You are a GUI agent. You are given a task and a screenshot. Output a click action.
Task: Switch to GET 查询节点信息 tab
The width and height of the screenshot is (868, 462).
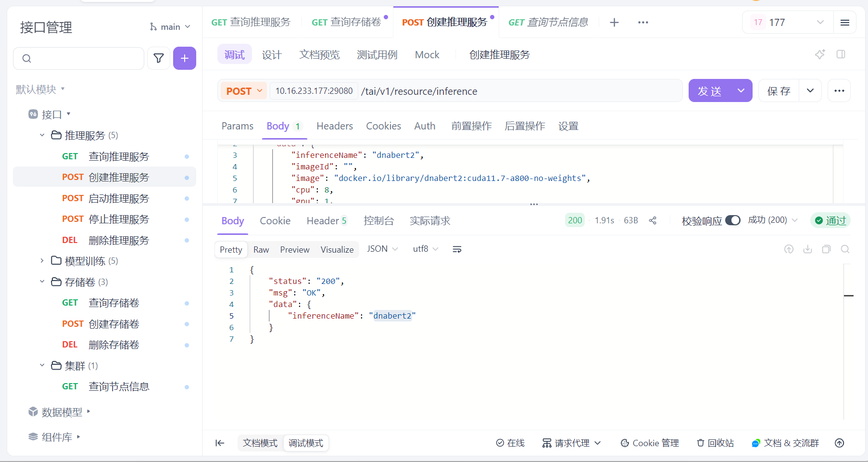(548, 22)
